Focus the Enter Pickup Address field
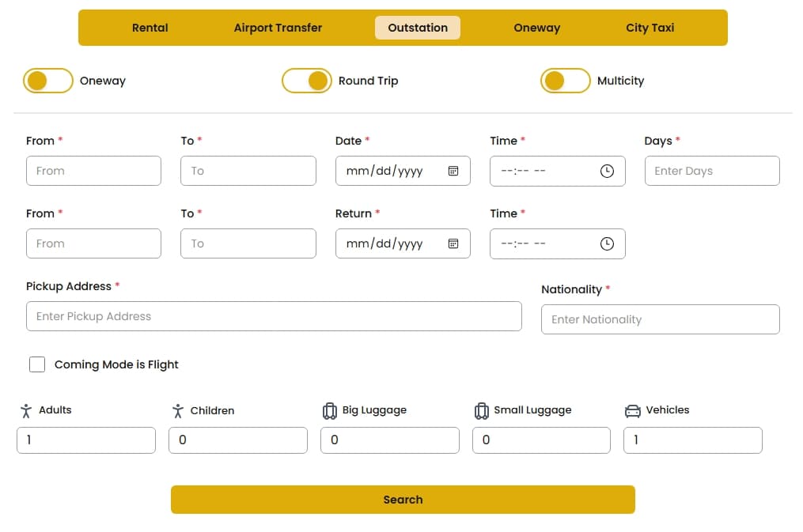This screenshot has width=803, height=532. [x=274, y=316]
